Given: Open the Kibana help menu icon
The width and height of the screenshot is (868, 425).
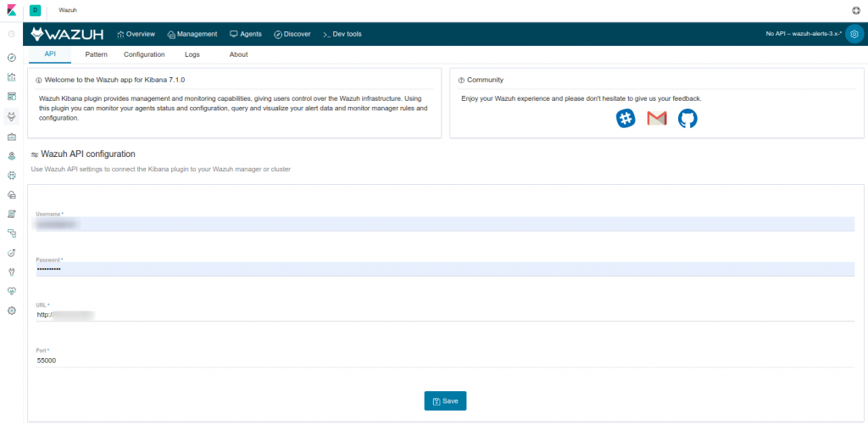Looking at the screenshot, I should [x=856, y=10].
